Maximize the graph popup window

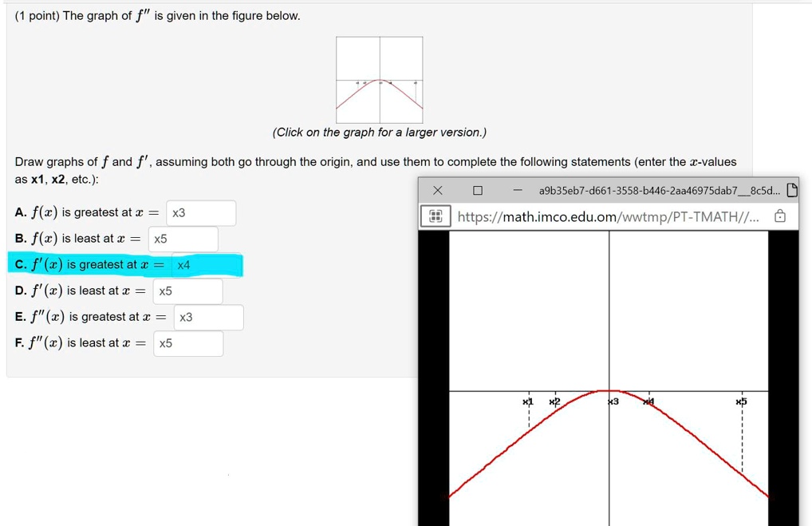pyautogui.click(x=477, y=190)
